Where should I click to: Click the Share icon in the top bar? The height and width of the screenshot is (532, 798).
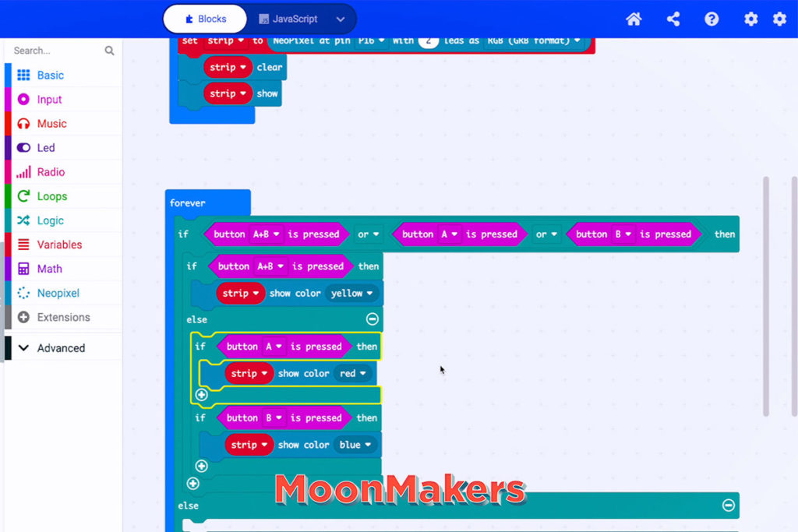click(x=673, y=19)
